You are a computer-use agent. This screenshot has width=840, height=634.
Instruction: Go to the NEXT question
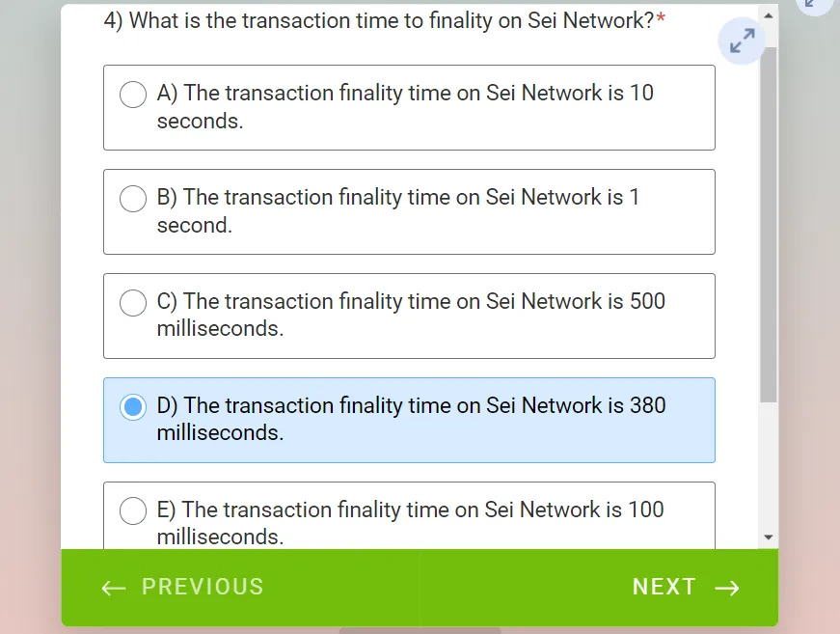coord(686,588)
